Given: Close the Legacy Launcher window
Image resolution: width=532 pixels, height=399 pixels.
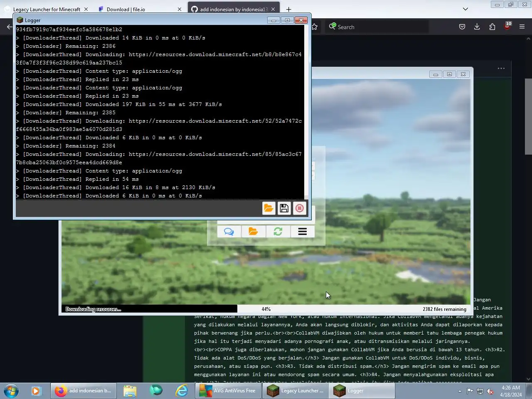Looking at the screenshot, I should tap(463, 74).
